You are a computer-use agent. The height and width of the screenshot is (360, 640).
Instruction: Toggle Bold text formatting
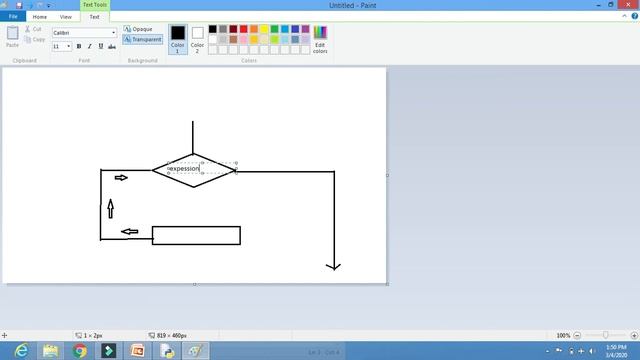pos(79,47)
